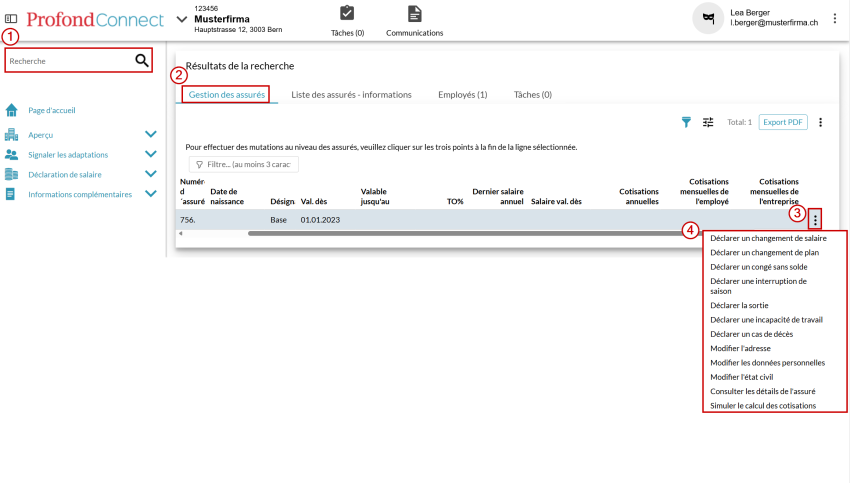Click the sidebar panel toggle icon
850x483 pixels.
(11, 18)
